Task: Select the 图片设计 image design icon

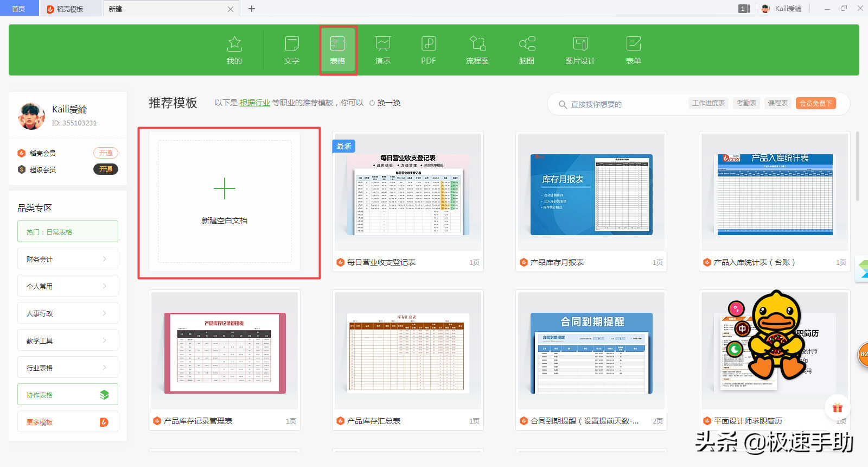Action: pos(580,43)
